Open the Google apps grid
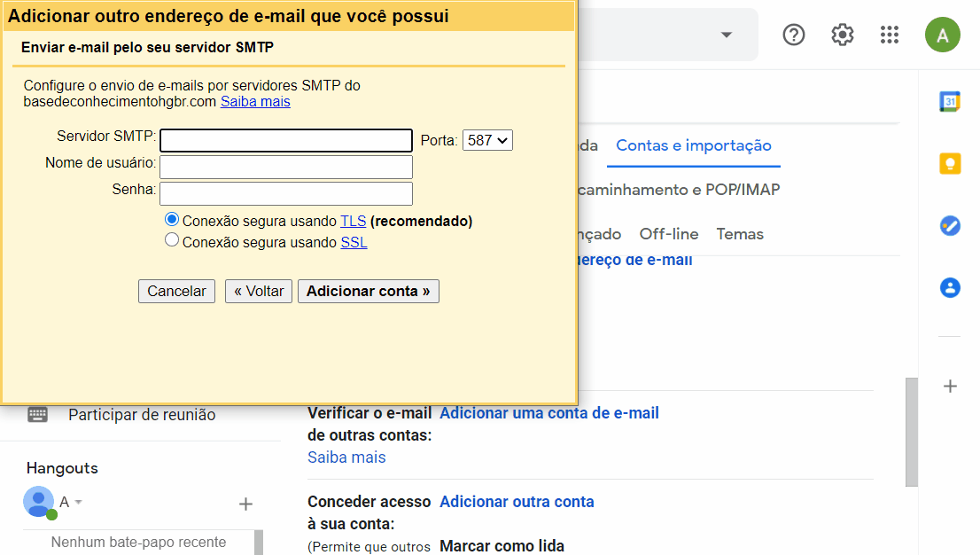980x555 pixels. pyautogui.click(x=890, y=35)
